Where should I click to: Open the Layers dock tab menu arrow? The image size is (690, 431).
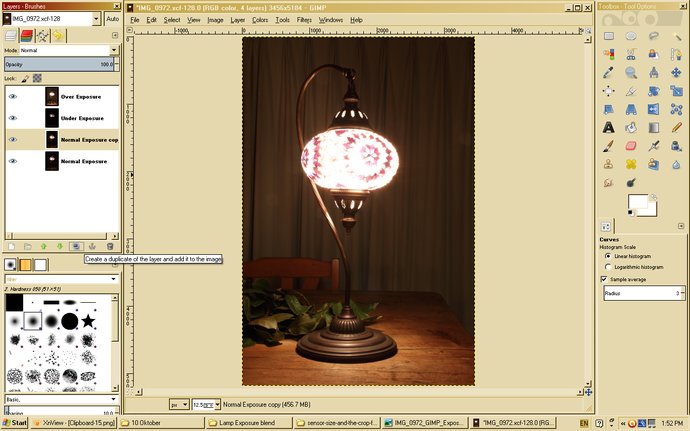point(115,35)
